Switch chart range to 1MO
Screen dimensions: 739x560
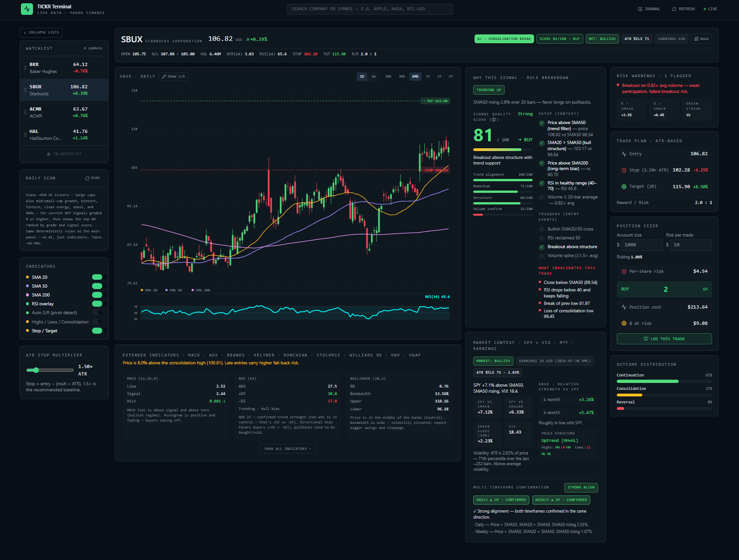388,76
